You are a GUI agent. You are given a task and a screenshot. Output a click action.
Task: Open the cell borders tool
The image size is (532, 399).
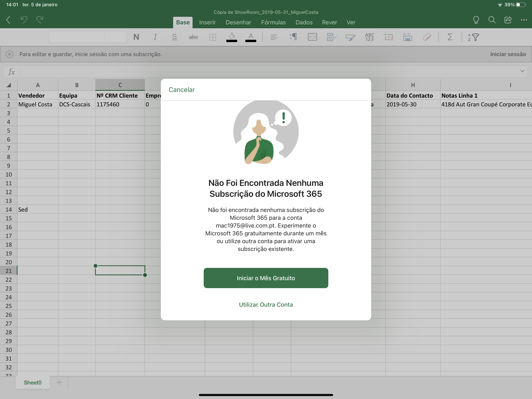[x=212, y=37]
